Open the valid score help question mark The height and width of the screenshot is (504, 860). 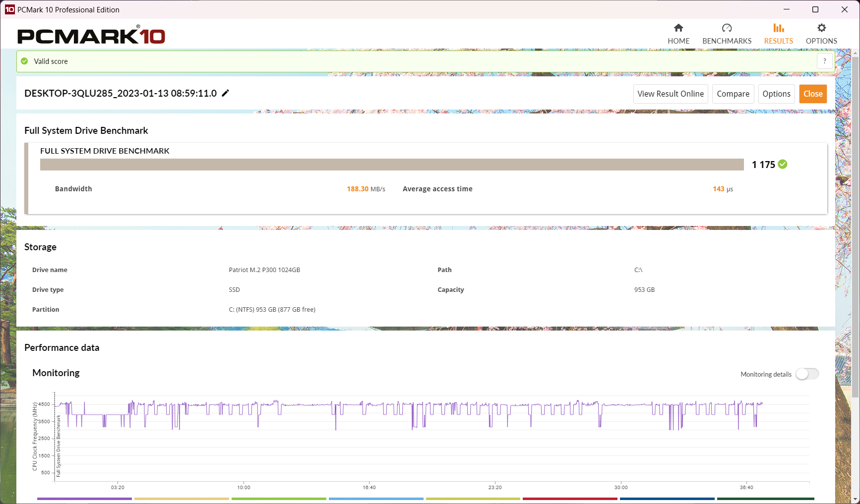(x=825, y=61)
